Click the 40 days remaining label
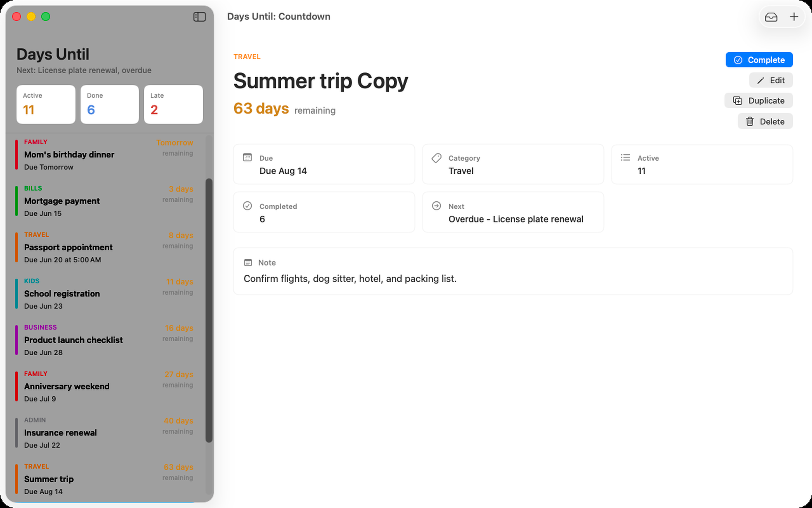Viewport: 812px width, 508px height. (178, 425)
